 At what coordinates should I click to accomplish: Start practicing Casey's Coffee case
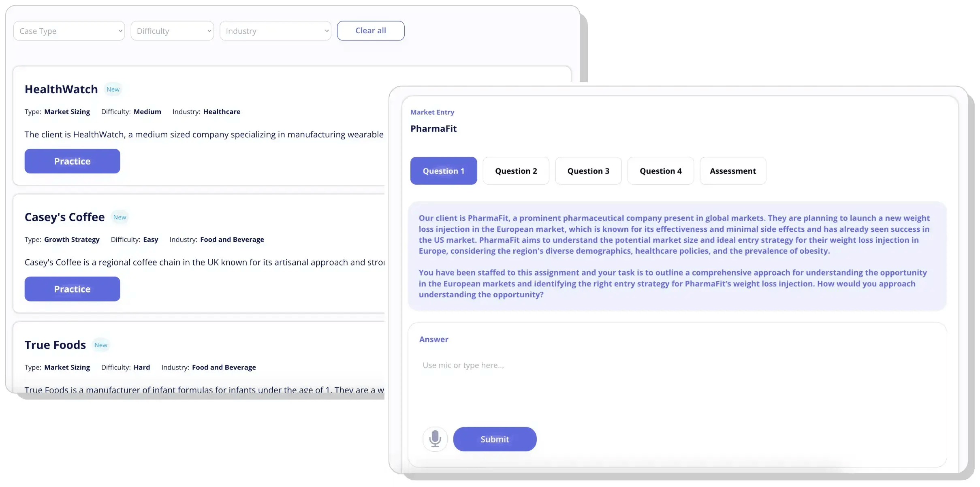coord(72,289)
